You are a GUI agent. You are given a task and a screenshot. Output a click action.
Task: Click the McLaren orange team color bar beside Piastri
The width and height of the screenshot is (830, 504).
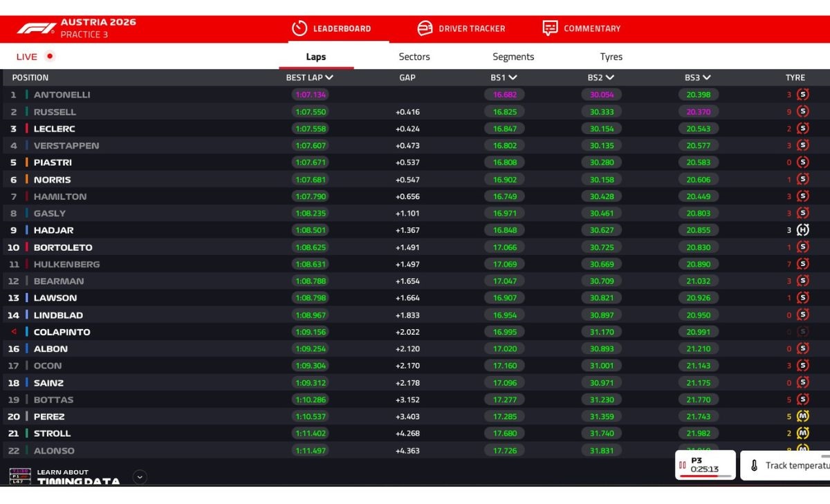tap(27, 162)
